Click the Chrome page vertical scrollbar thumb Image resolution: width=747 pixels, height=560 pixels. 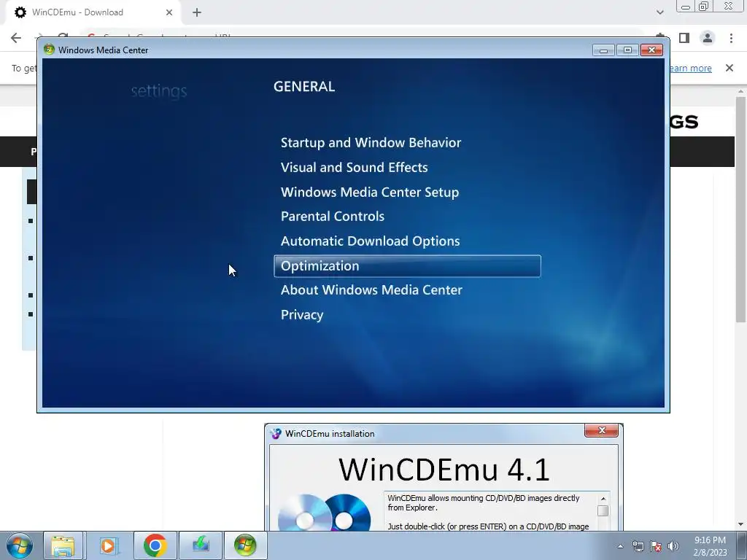740,209
